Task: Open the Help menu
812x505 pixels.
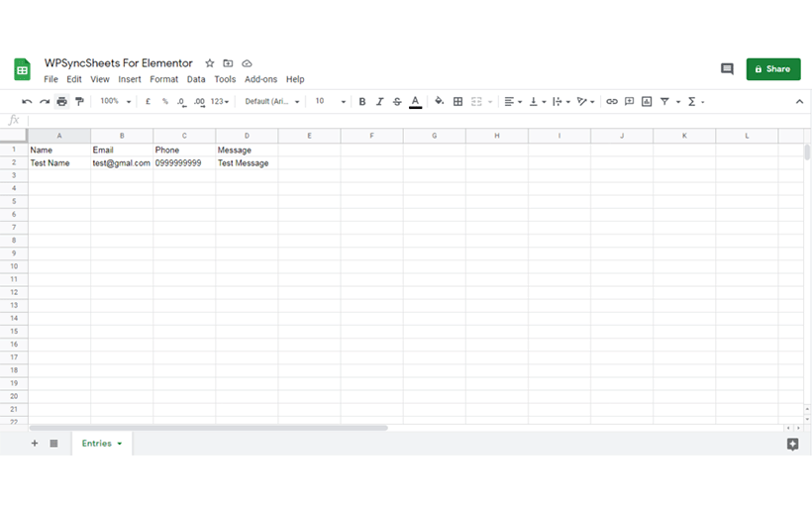Action: (x=295, y=79)
